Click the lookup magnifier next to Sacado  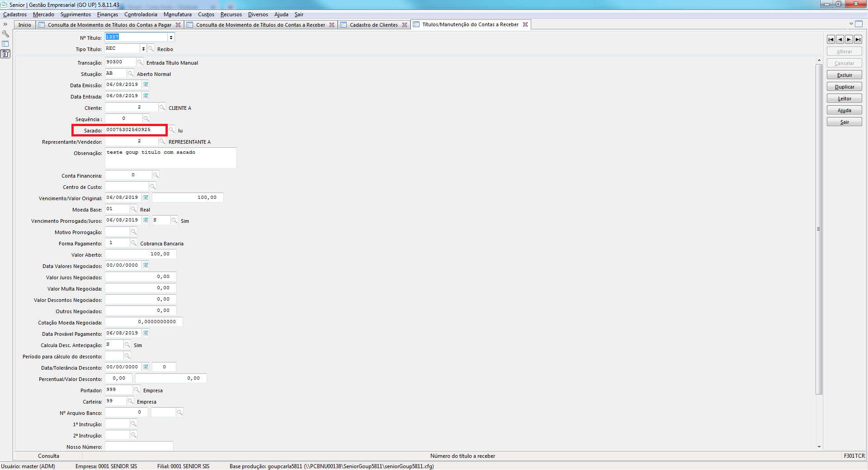[x=172, y=130]
